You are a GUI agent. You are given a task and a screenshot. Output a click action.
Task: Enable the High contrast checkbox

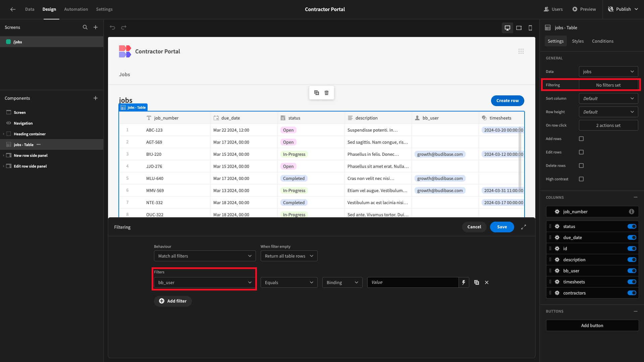pos(581,179)
